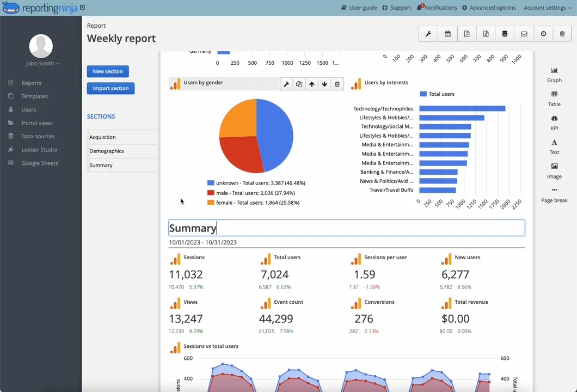The width and height of the screenshot is (577, 392).
Task: Select the Total users KPI value 7,024
Action: 274,274
